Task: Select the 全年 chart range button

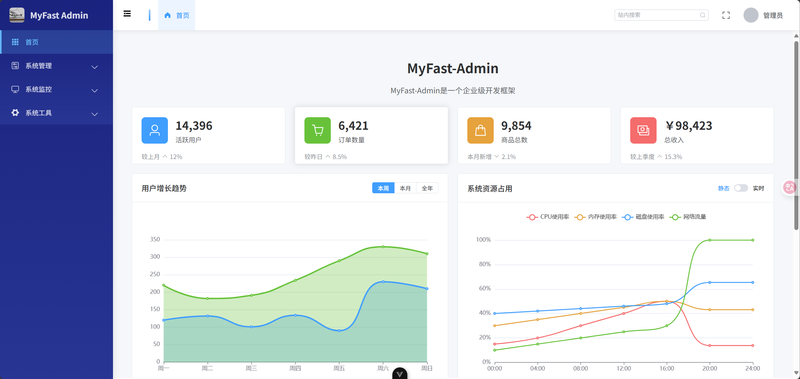Action: click(428, 188)
